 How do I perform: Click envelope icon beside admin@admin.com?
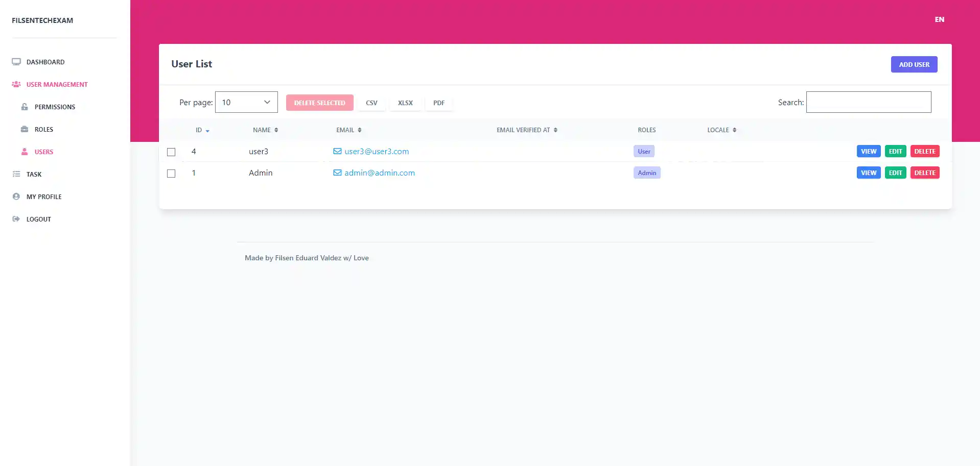tap(337, 173)
